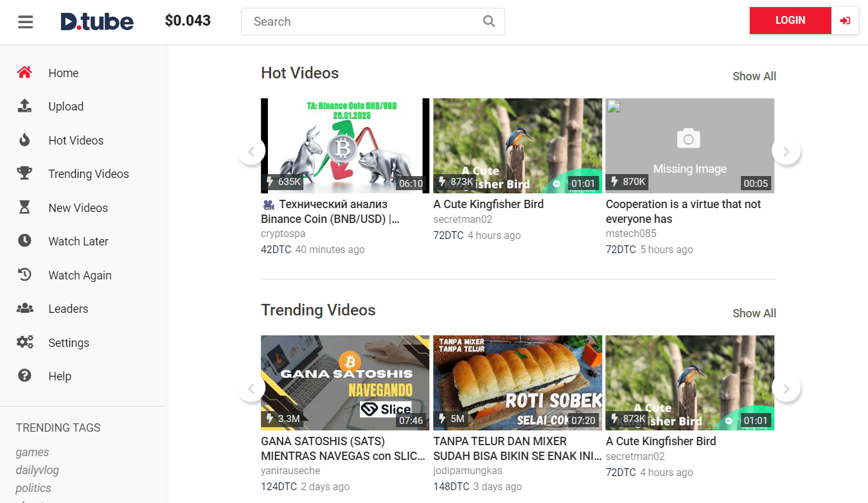Click the search magnifier icon

pos(489,21)
